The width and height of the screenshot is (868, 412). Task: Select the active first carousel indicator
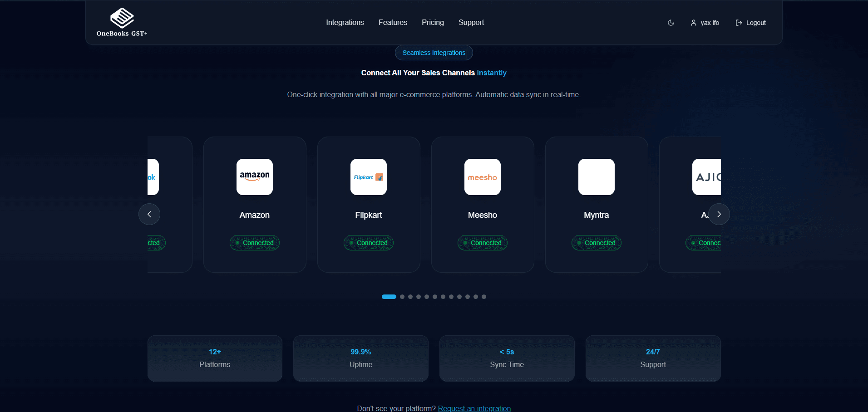389,297
